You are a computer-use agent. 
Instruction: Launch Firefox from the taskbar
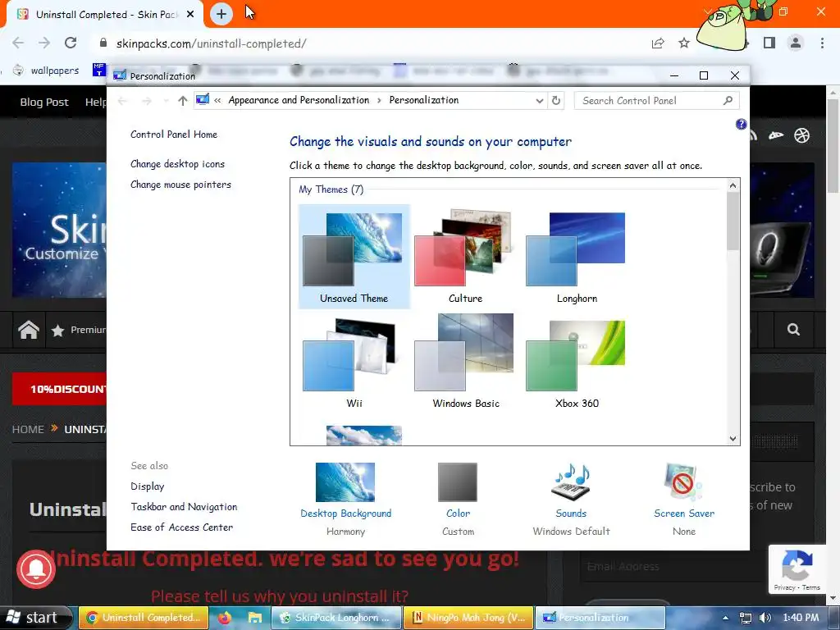click(225, 618)
